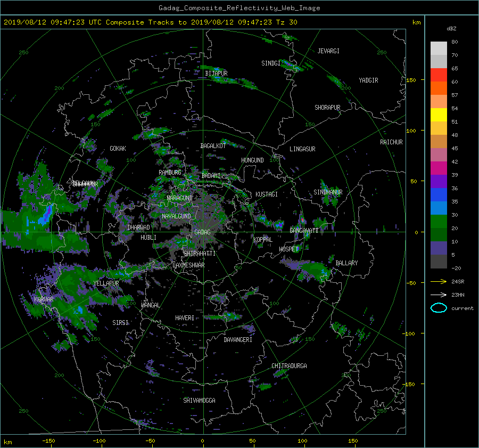
Task: Pick the bright yellow swatch beside 51 dBZ
Action: click(x=439, y=115)
